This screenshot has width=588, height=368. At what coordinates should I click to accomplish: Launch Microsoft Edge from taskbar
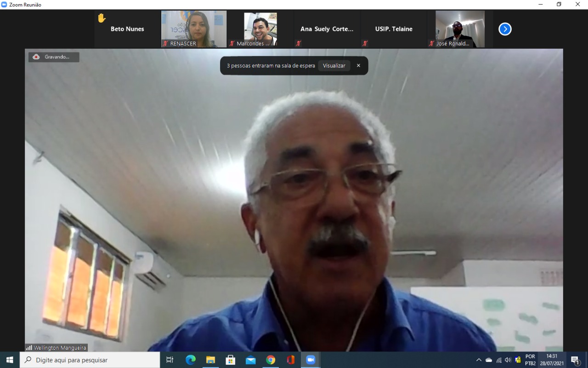click(190, 360)
